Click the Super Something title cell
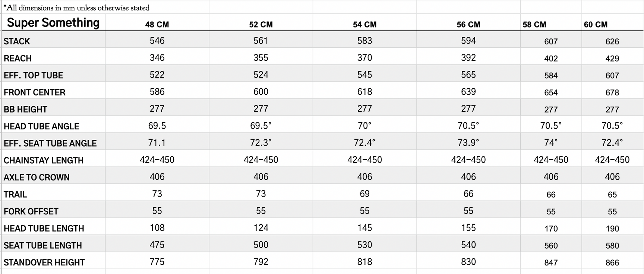The image size is (644, 274). click(x=53, y=23)
